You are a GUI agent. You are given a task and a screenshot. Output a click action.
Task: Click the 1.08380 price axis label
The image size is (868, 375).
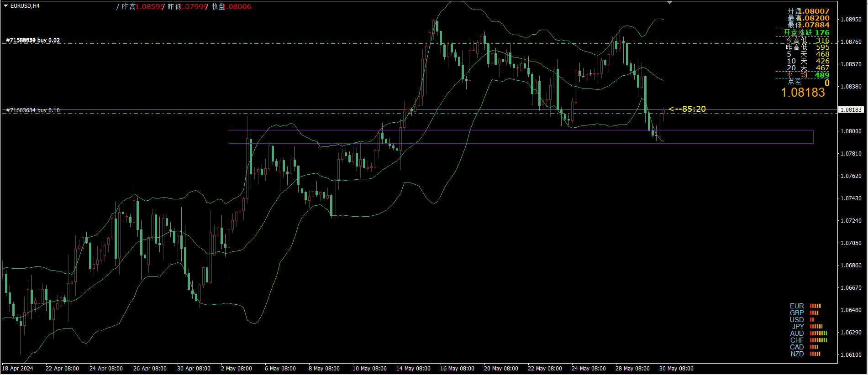point(851,87)
